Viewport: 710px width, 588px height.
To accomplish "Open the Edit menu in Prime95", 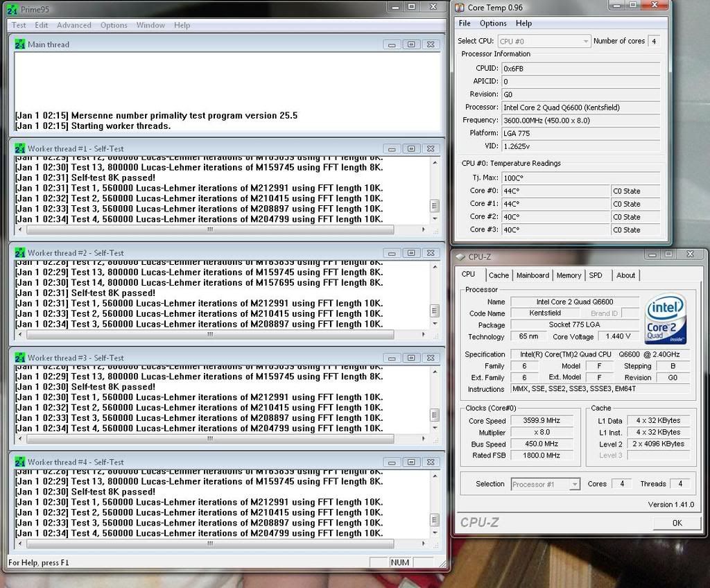I will (x=41, y=26).
